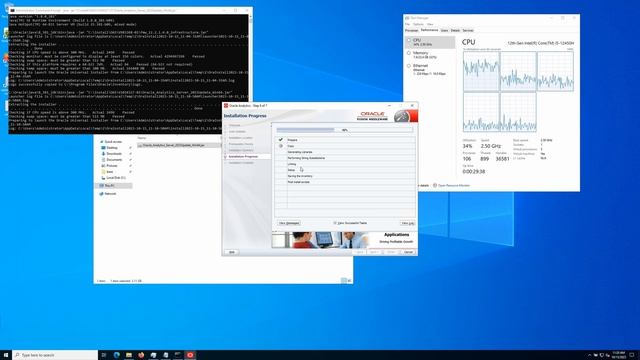Open the File menu in Task Manager

pyautogui.click(x=407, y=24)
